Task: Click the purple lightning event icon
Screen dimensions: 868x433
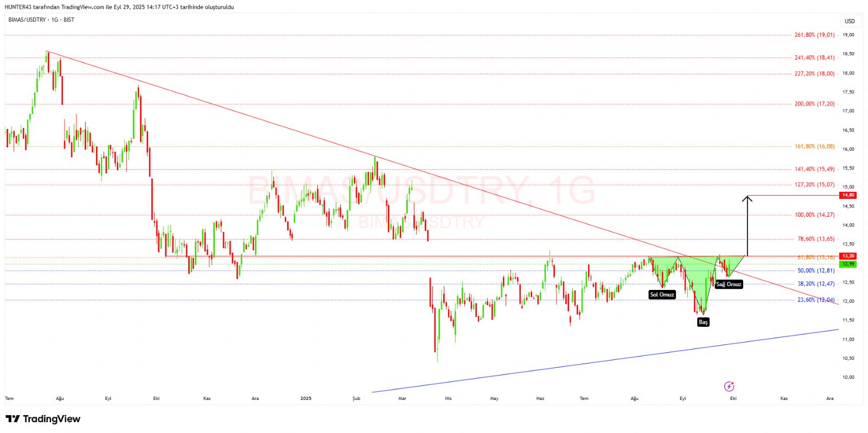Action: [729, 386]
